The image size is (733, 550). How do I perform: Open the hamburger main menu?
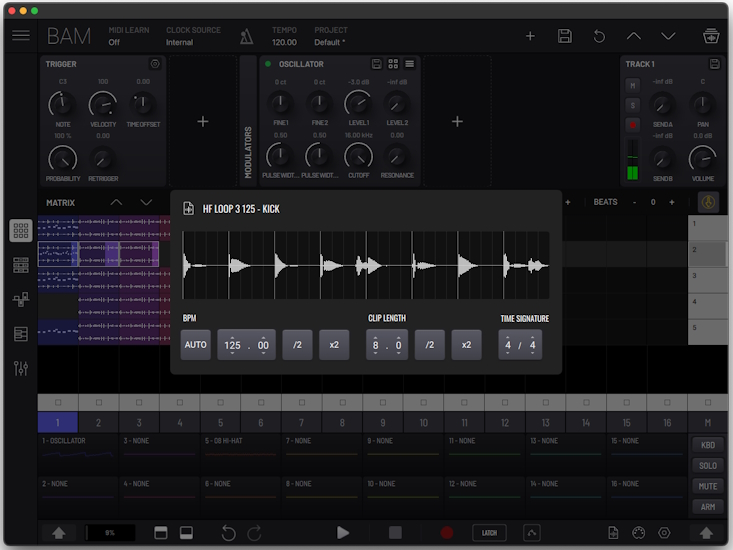click(21, 36)
